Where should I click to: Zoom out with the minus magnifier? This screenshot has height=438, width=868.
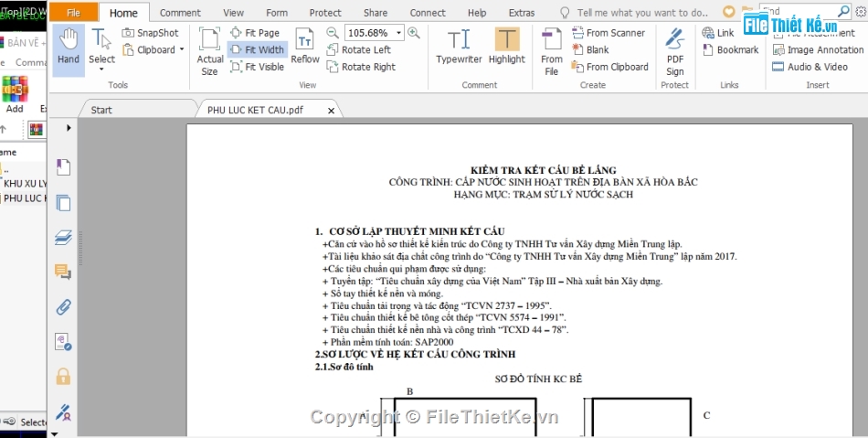(x=333, y=33)
